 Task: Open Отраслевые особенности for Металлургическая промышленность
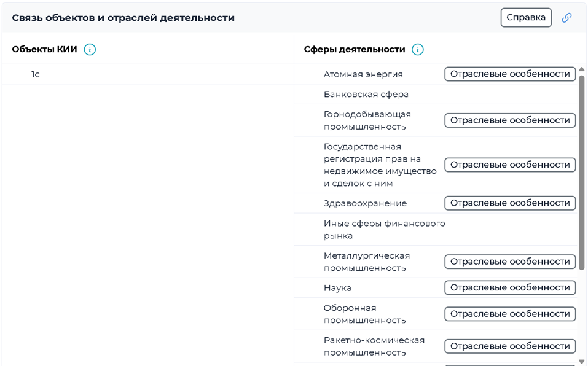pyautogui.click(x=510, y=262)
